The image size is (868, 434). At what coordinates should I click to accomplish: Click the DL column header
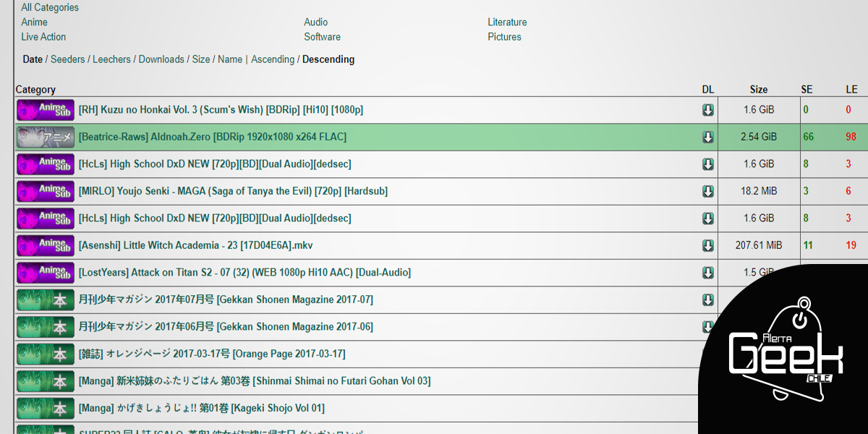(708, 90)
